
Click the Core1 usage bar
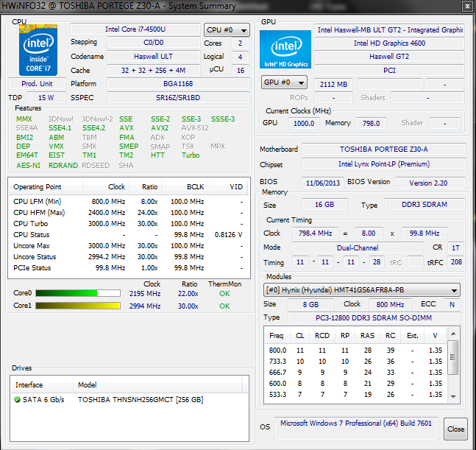78,306
